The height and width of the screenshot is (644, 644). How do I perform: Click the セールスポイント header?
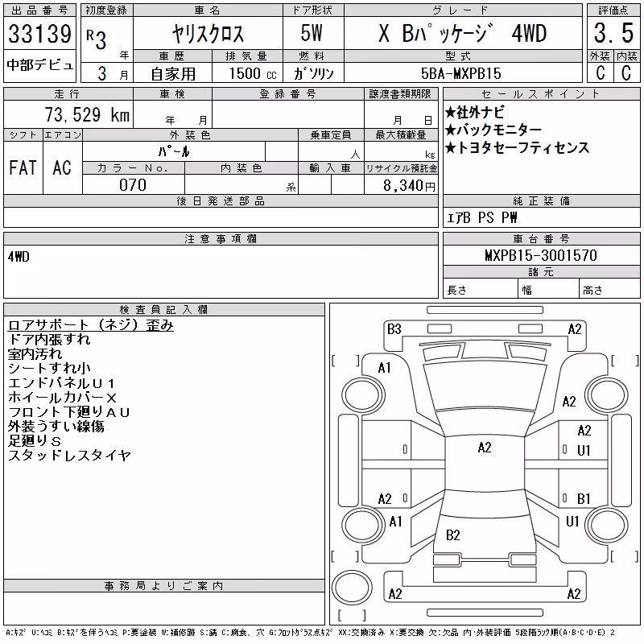(541, 94)
